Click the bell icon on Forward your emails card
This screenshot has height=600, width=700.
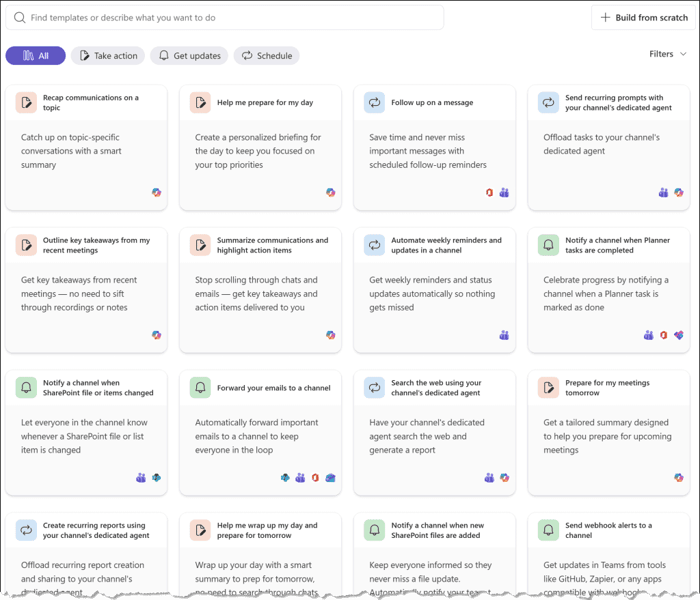200,388
